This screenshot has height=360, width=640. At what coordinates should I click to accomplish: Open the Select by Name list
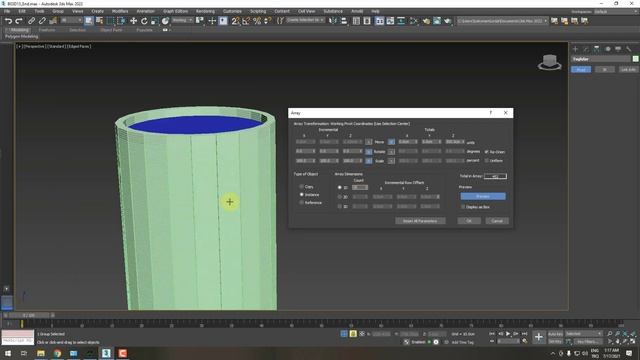(99, 21)
